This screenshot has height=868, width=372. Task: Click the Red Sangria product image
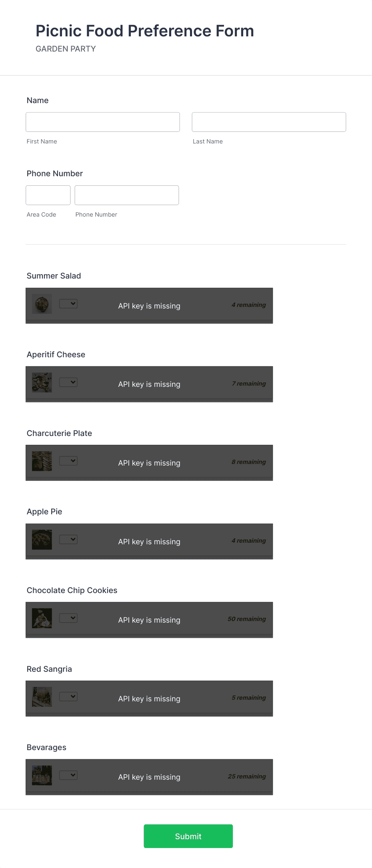42,696
